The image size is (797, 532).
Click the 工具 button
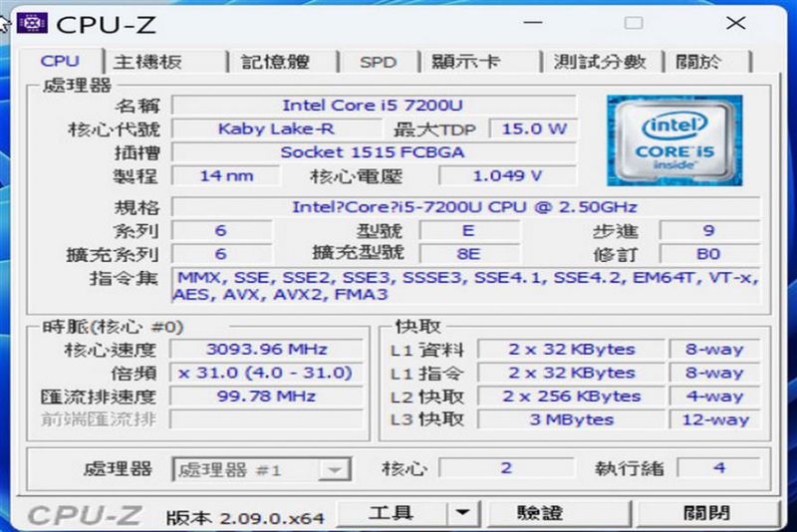pyautogui.click(x=392, y=513)
